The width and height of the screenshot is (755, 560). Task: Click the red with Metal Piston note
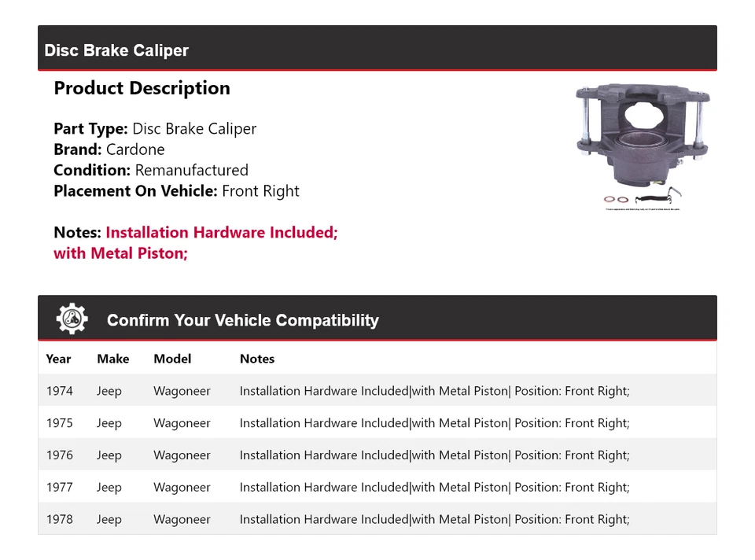point(120,253)
